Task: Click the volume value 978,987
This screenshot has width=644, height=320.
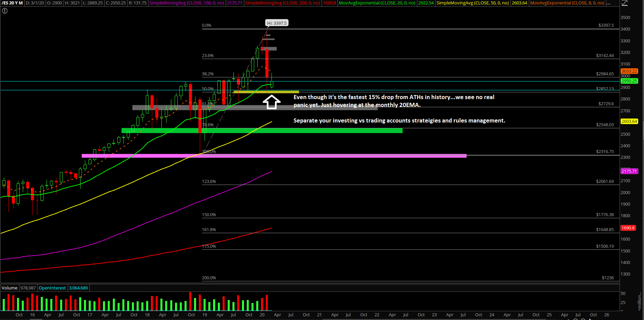Action: click(x=28, y=288)
